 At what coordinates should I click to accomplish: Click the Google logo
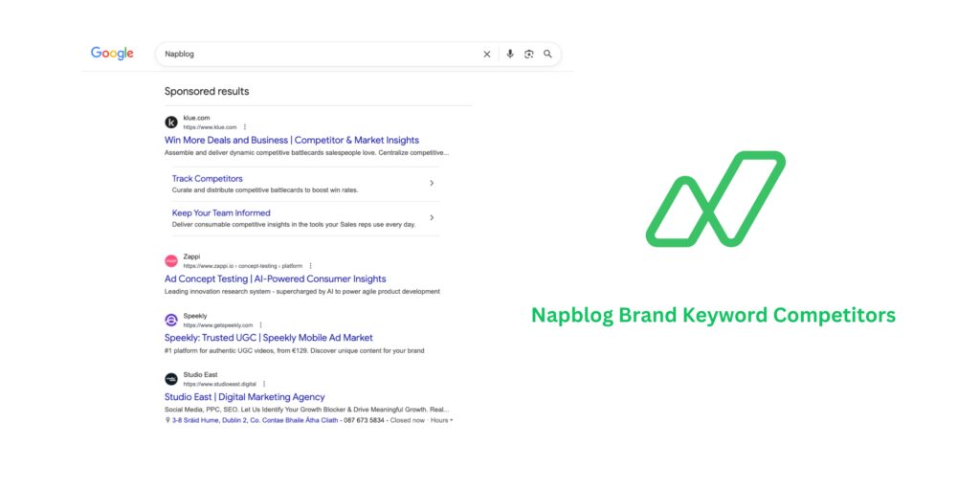click(113, 54)
